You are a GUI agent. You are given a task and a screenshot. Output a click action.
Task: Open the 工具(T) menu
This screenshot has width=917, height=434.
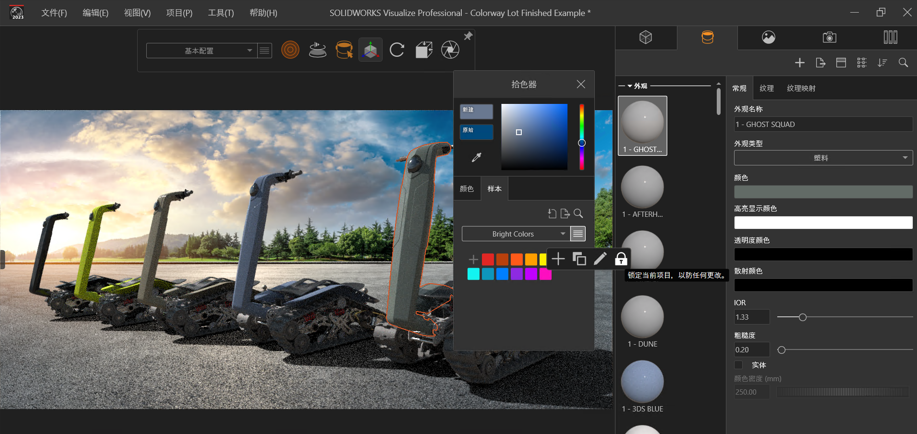coord(220,13)
